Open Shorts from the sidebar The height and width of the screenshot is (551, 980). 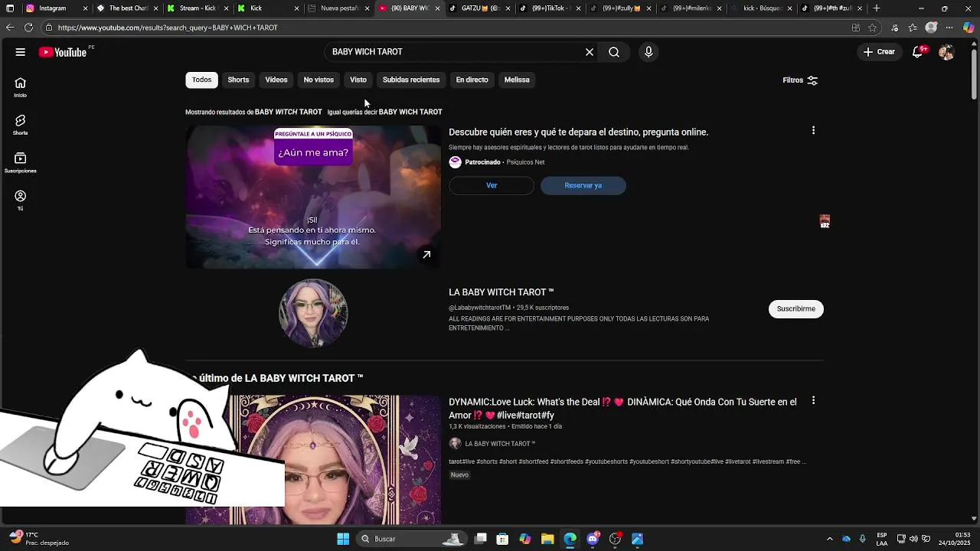21,125
